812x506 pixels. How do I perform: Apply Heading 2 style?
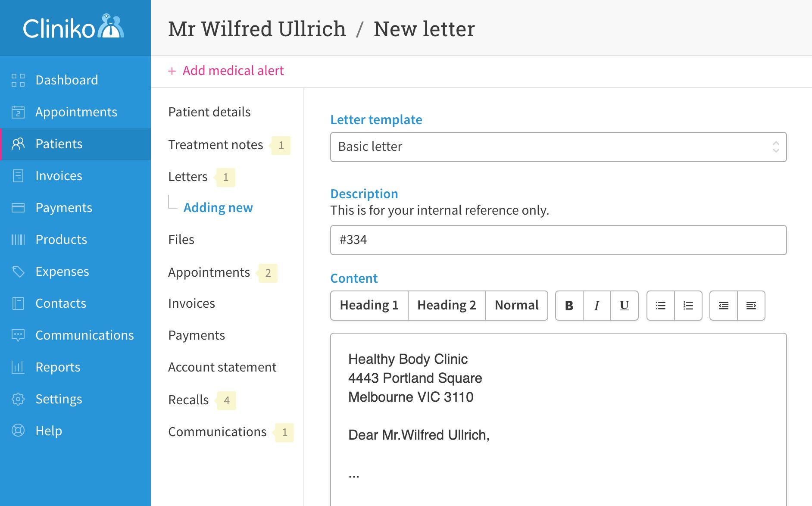447,306
